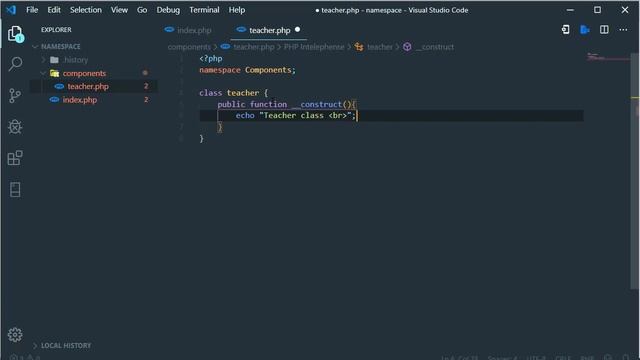
Task: Click the __construct breadcrumb label
Action: click(x=435, y=47)
